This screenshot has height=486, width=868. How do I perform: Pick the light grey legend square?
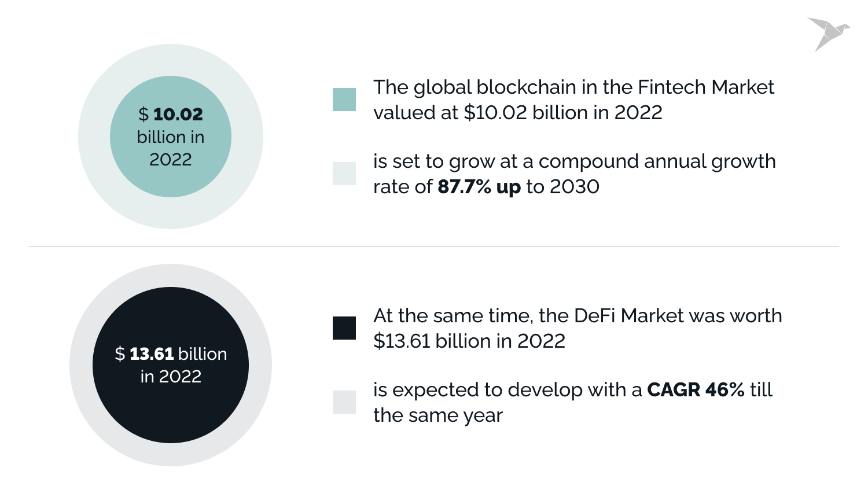point(344,402)
